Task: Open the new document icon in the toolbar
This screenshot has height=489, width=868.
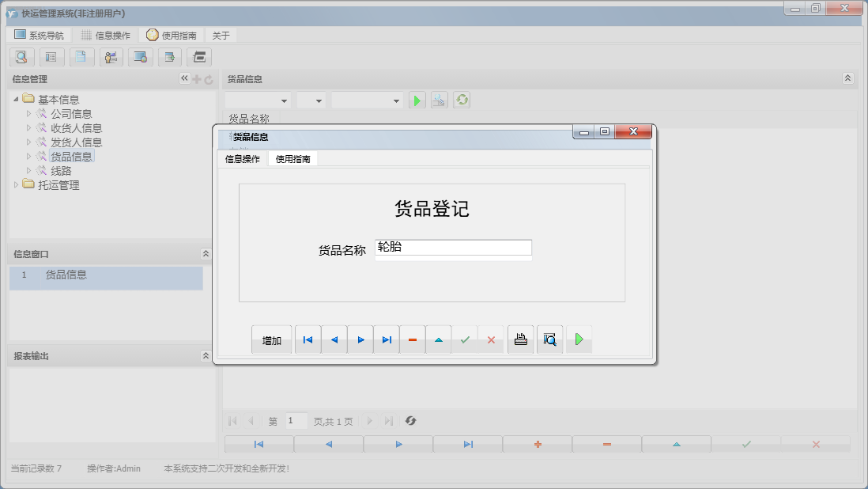Action: pos(81,57)
